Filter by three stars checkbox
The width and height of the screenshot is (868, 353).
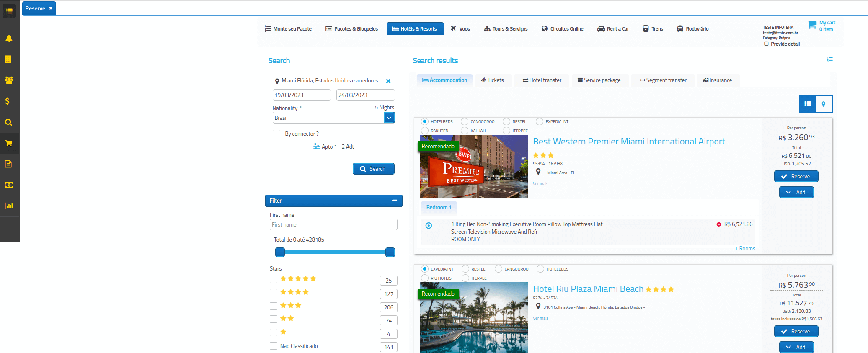(x=274, y=306)
